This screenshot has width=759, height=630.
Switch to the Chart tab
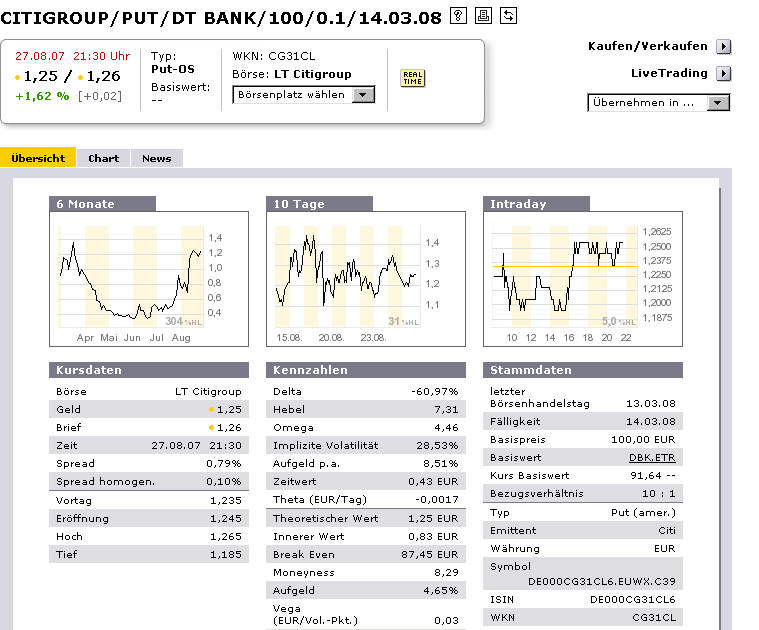[x=103, y=158]
